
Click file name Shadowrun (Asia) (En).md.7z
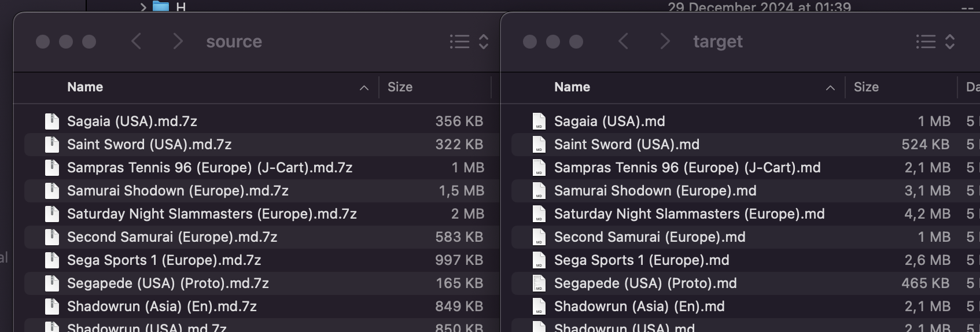(162, 306)
